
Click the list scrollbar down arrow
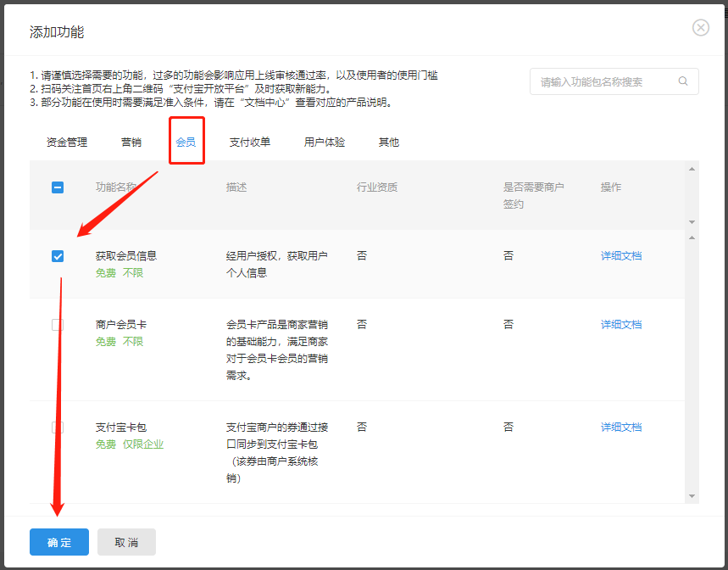point(692,496)
